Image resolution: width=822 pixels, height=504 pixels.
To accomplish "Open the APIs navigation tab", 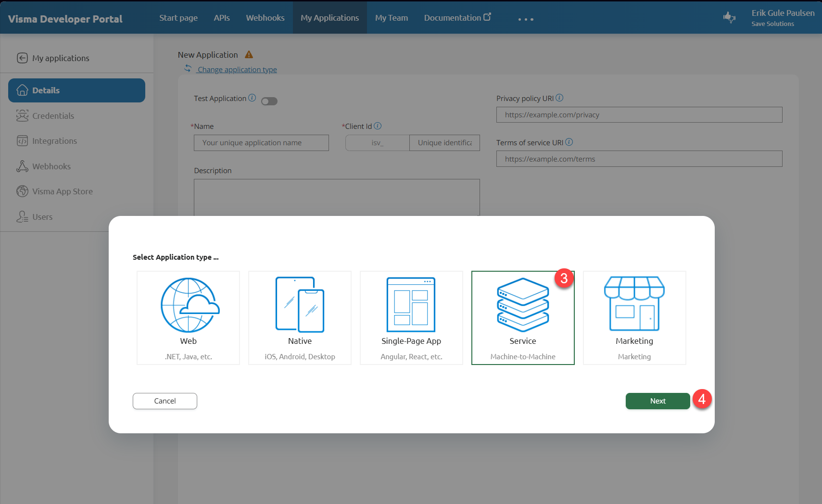I will tap(222, 18).
